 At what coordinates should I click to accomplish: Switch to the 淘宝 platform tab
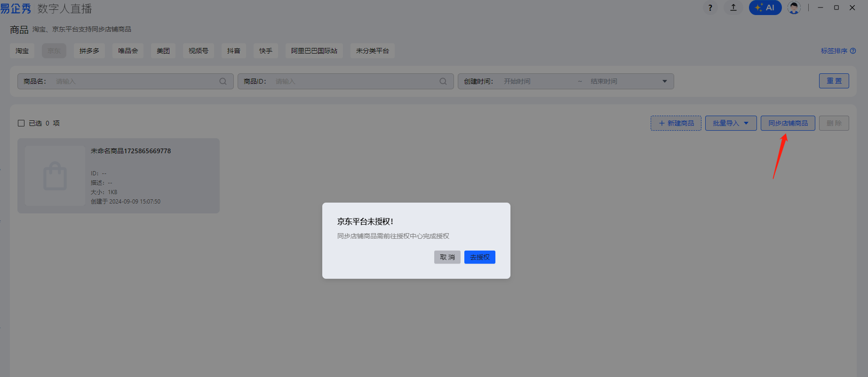pos(22,51)
